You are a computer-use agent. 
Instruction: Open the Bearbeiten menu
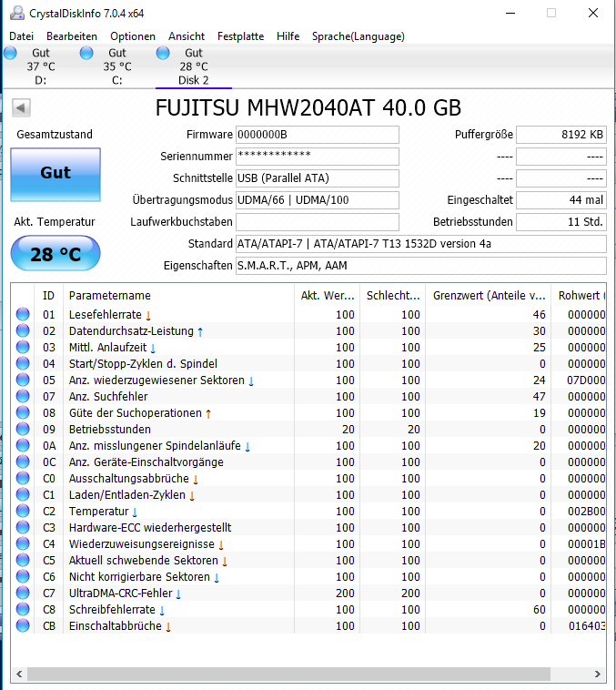(x=72, y=36)
